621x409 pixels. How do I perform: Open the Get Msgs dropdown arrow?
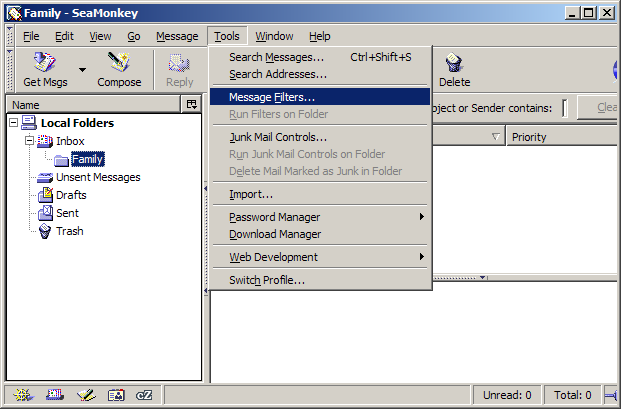82,71
